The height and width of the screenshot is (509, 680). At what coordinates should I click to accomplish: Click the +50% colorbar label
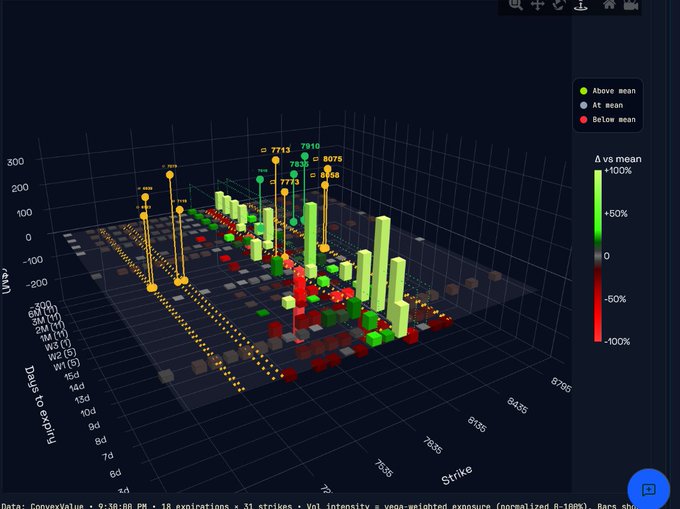pyautogui.click(x=616, y=213)
